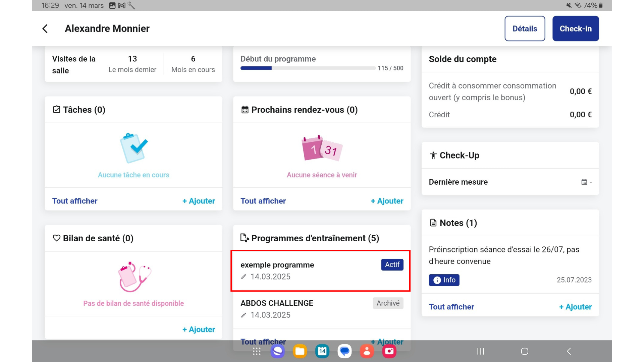Tap the pink calendar illustration
644x362 pixels.
[322, 148]
